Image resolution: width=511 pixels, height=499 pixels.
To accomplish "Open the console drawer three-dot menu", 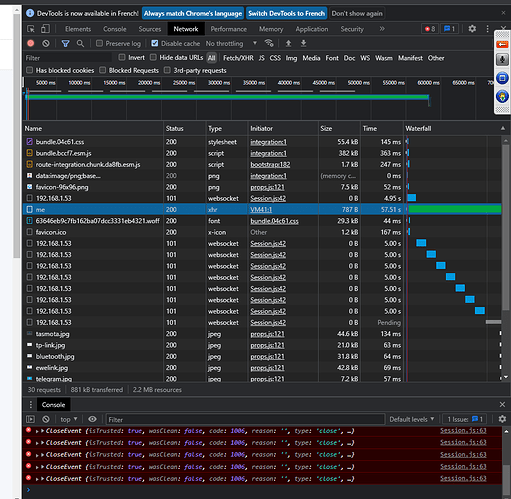I will click(31, 405).
